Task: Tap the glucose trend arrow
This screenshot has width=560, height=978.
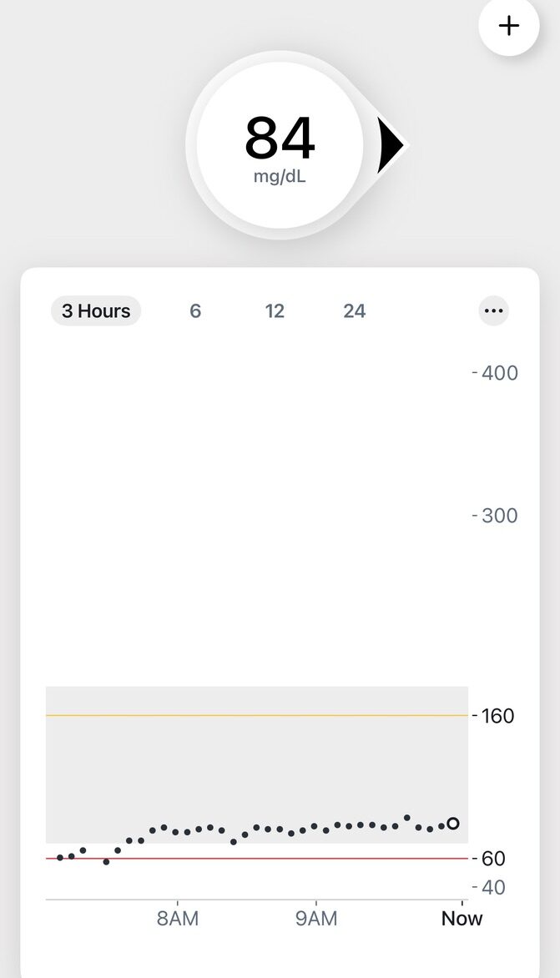Action: [391, 143]
